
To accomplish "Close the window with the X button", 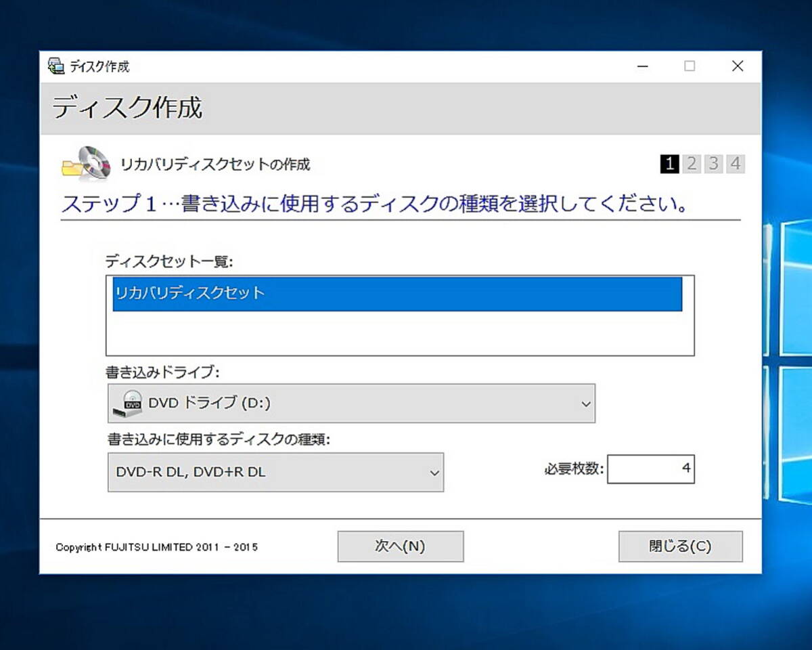I will click(738, 66).
